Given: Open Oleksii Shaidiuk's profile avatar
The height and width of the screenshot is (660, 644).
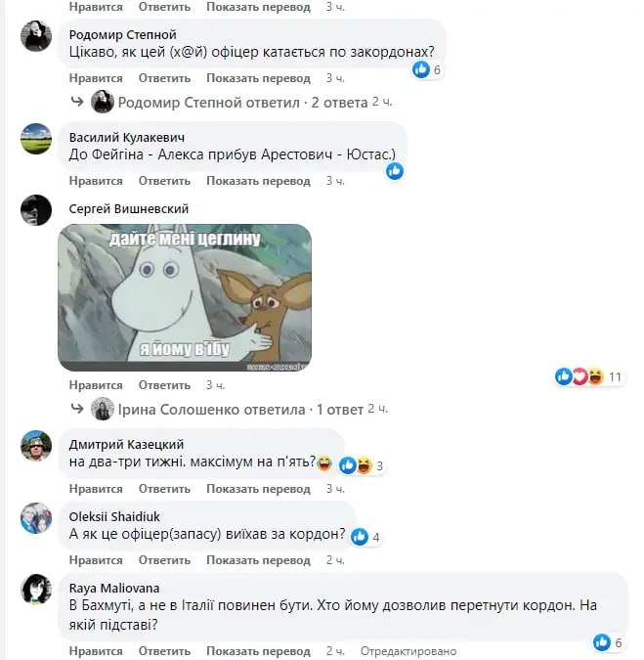Looking at the screenshot, I should 36,517.
